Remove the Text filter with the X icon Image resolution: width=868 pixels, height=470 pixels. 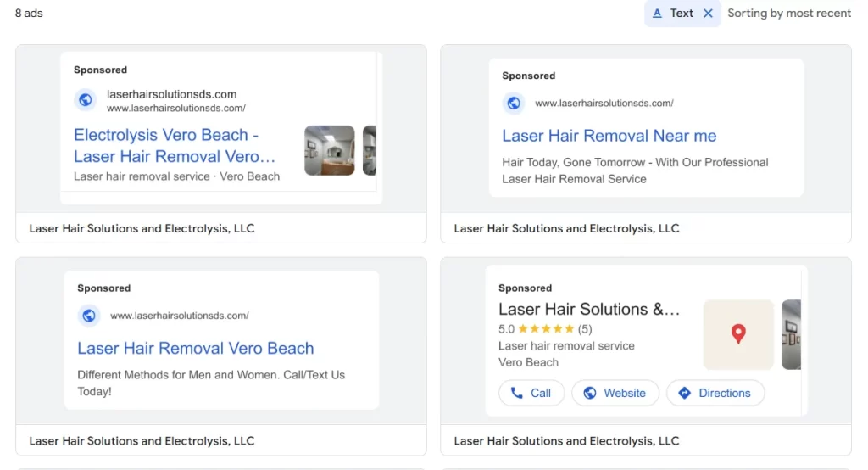click(708, 14)
